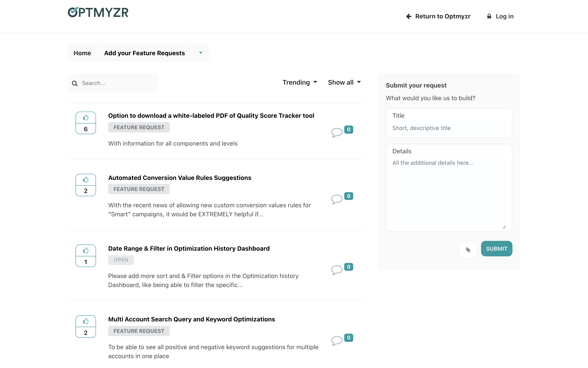
Task: Upvote Automated Conversion Value Rules Suggestions
Action: pos(86,180)
